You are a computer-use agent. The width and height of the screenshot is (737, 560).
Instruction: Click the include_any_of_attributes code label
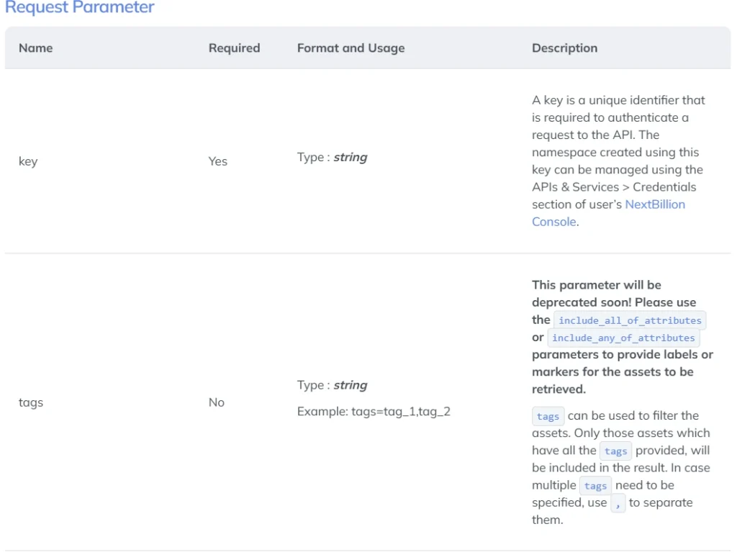(623, 338)
